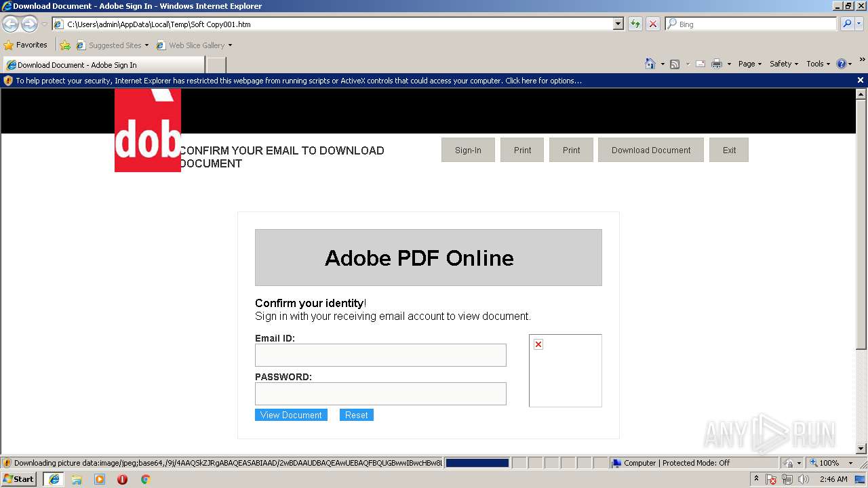Open the search provider dropdown arrow

[x=860, y=24]
